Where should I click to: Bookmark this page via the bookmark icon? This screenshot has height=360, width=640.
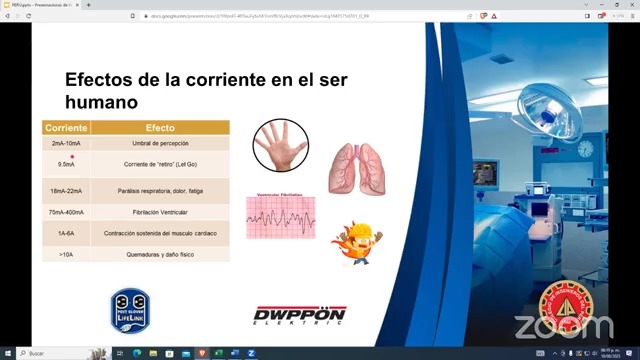(133, 16)
